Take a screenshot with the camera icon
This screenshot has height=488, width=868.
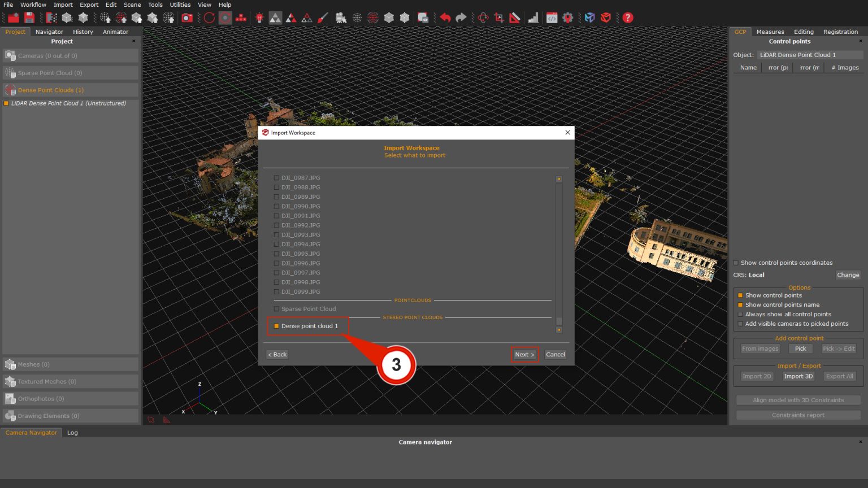(x=187, y=18)
